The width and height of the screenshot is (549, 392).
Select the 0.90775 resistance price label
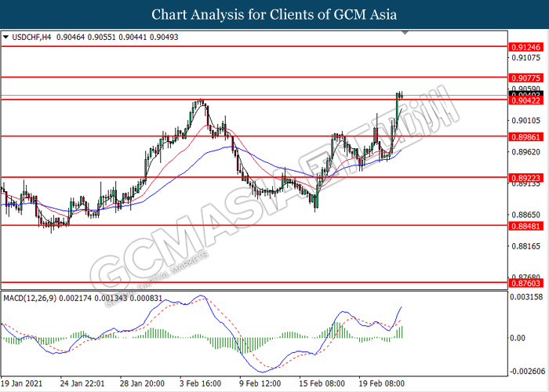tap(526, 77)
